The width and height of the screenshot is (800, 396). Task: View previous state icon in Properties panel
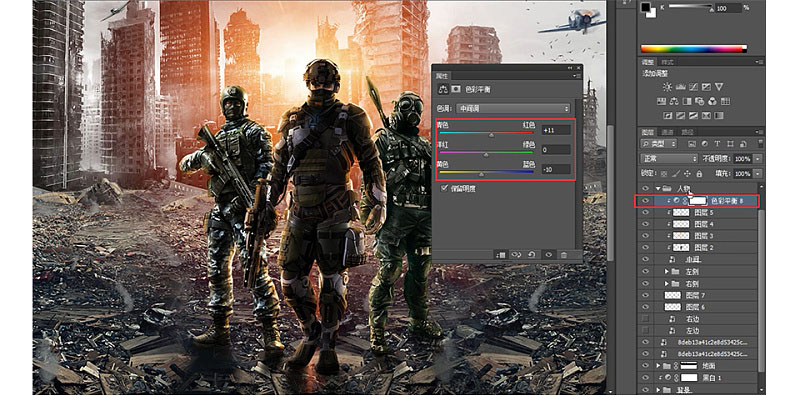(x=515, y=254)
